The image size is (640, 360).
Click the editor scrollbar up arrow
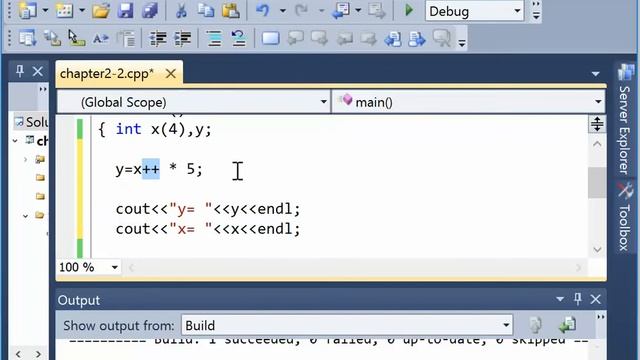[597, 144]
